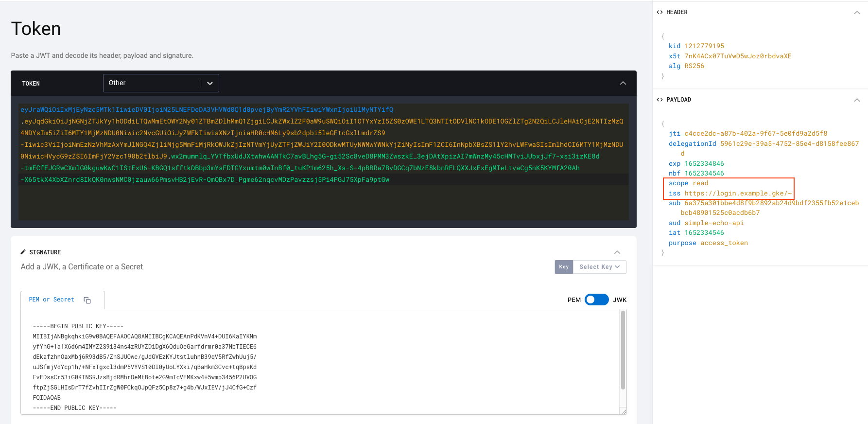The height and width of the screenshot is (424, 868).
Task: Click the aud value simple-echo-api
Action: 714,223
